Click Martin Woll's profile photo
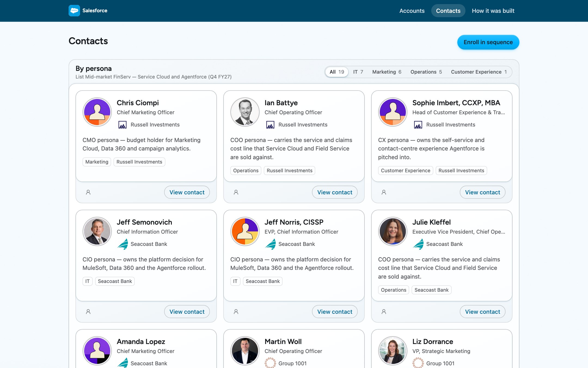Viewport: 588px width, 368px height. click(245, 351)
